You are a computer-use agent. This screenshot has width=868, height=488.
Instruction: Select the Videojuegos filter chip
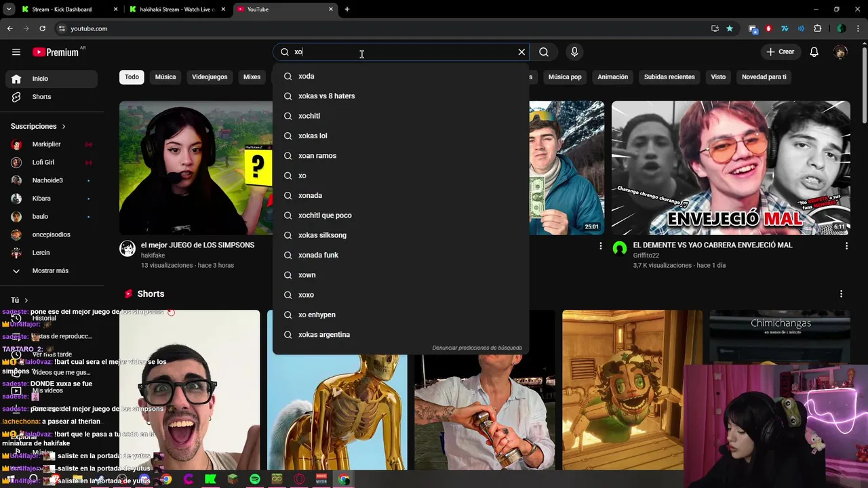click(210, 77)
